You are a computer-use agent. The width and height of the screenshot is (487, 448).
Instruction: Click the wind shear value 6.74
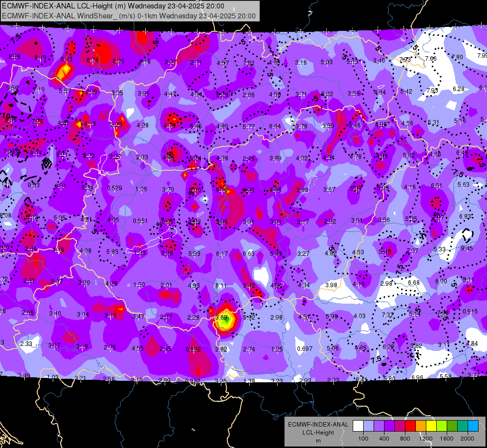(x=93, y=60)
